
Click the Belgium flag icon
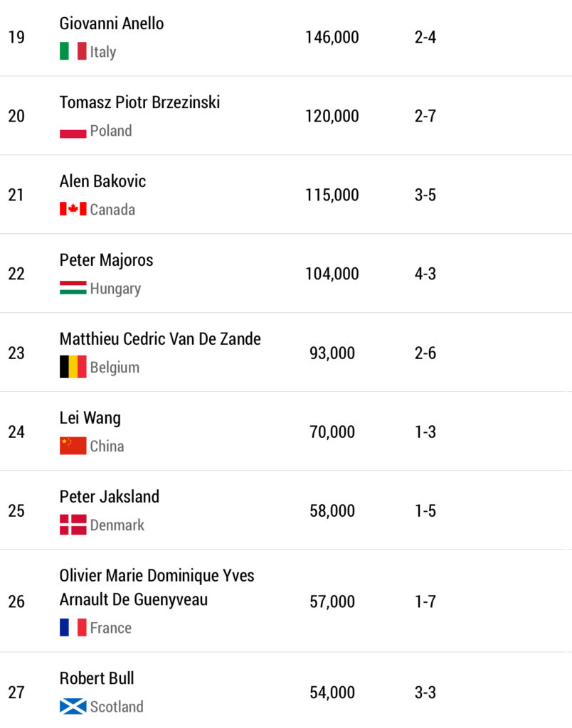(x=73, y=368)
